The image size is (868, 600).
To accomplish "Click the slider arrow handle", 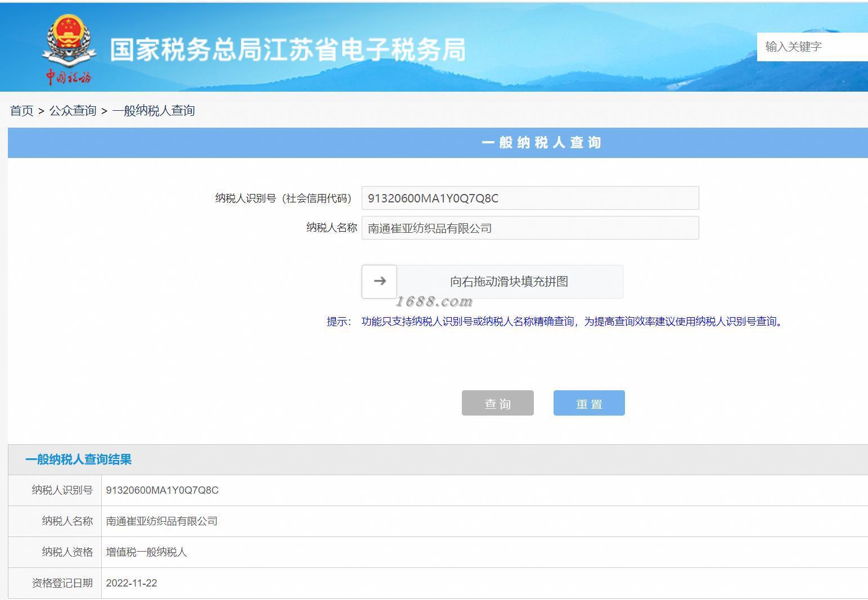I will 380,281.
